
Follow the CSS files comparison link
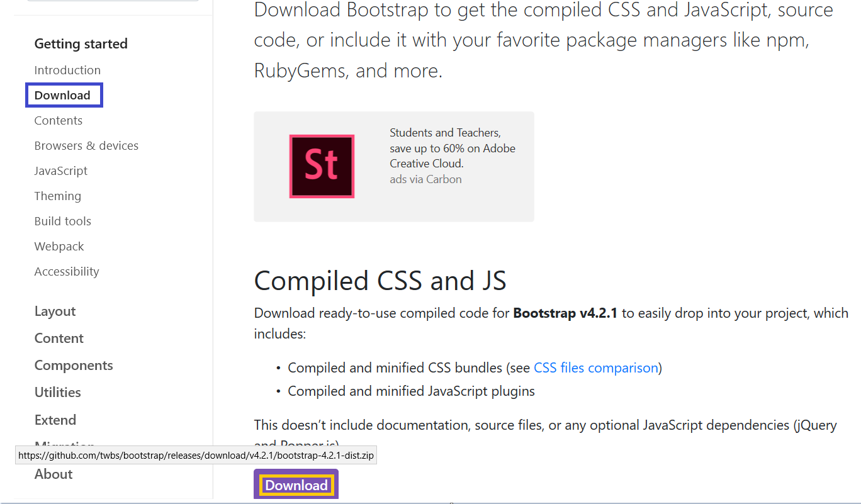[x=595, y=367]
